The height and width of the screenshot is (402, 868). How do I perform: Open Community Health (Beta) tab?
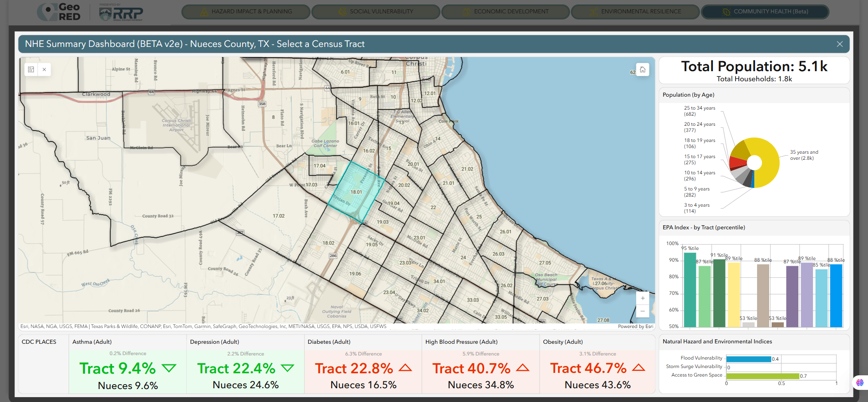coord(765,12)
